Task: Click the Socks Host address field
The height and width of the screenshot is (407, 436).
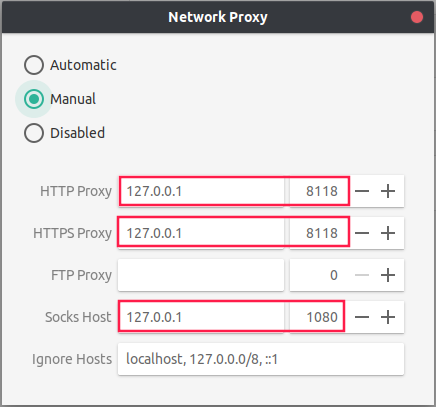Action: (201, 317)
